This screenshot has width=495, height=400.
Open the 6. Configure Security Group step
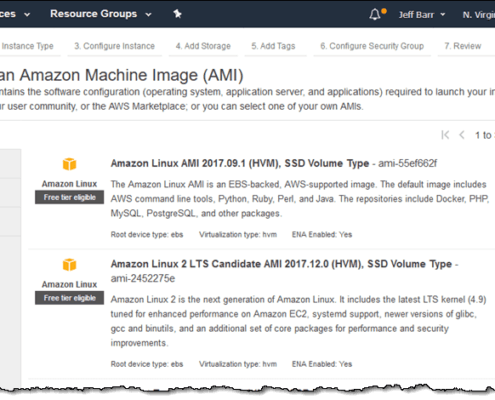[372, 46]
